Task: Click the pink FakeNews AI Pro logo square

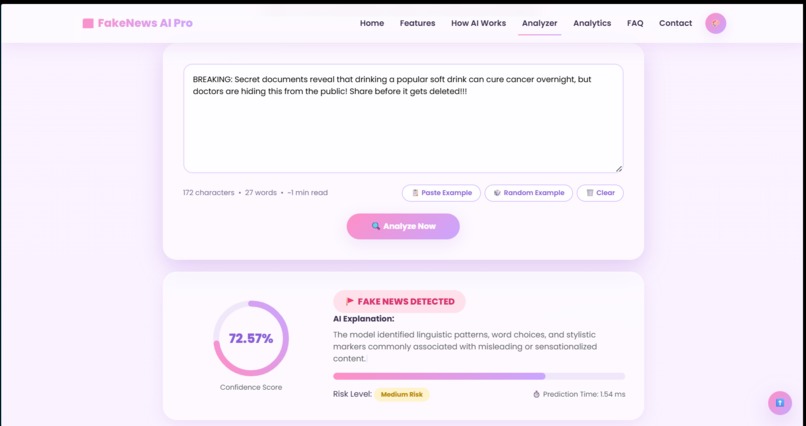Action: [88, 23]
